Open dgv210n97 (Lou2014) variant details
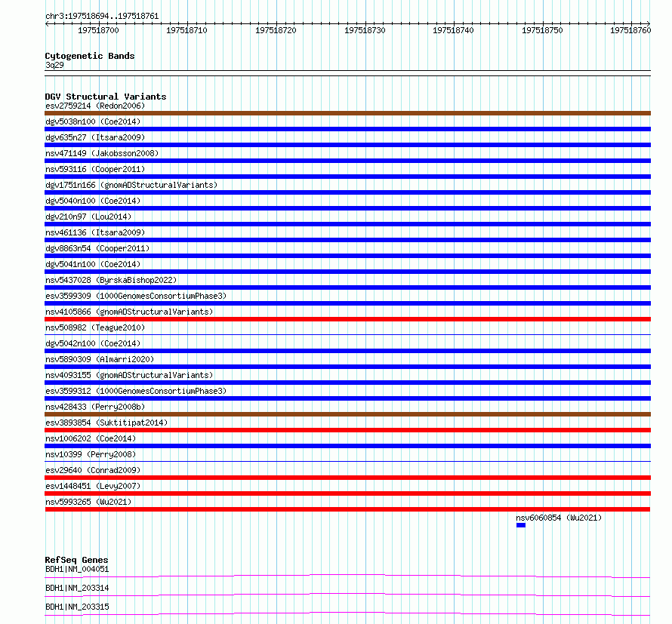The width and height of the screenshot is (672, 624). (x=88, y=217)
